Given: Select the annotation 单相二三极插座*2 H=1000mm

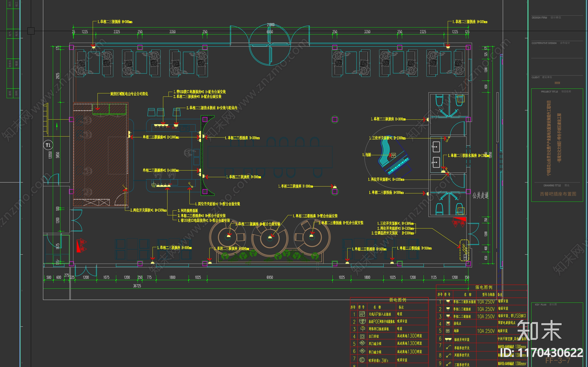Looking at the screenshot, I should (161, 170).
